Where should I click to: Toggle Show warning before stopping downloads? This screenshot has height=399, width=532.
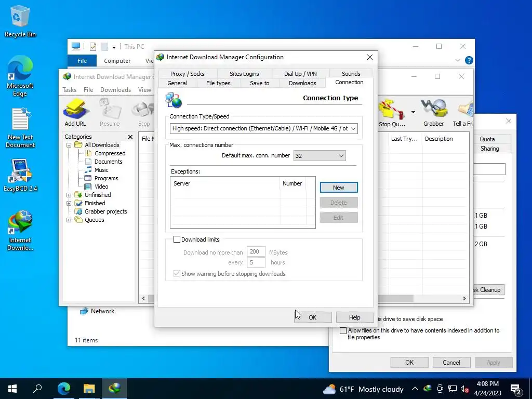pyautogui.click(x=177, y=274)
